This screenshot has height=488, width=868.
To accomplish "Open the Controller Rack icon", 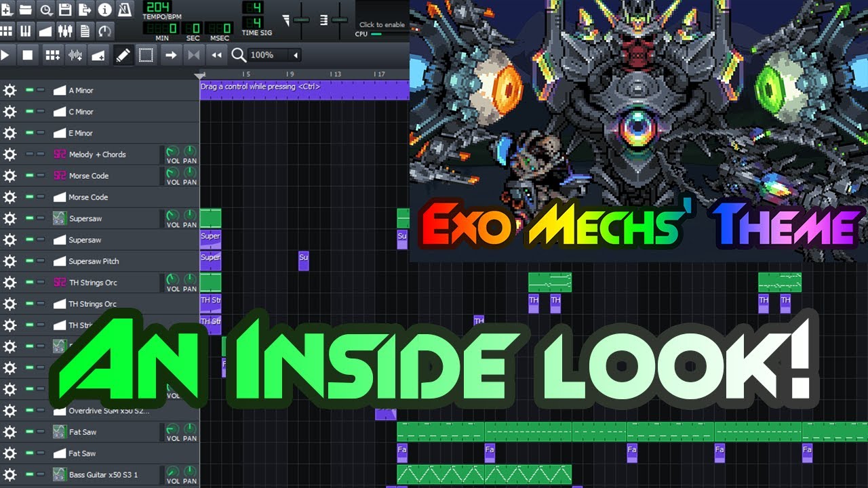I will click(104, 30).
